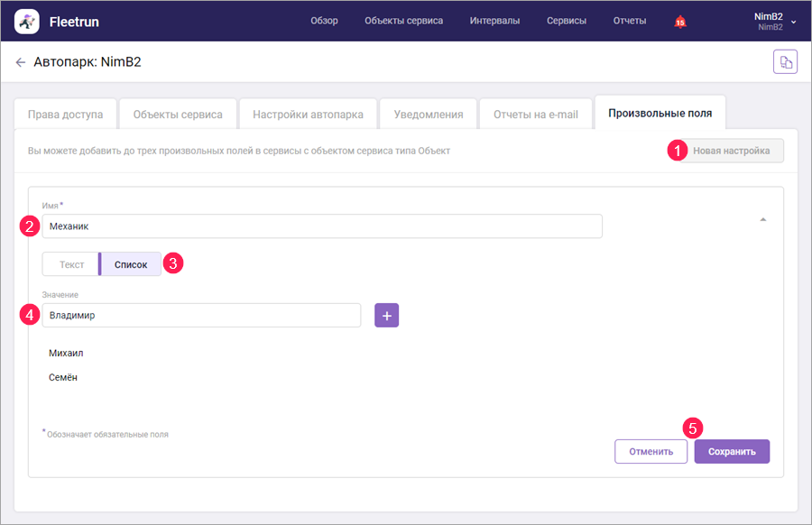
Task: Go to Интервалы in the navigation
Action: (494, 21)
